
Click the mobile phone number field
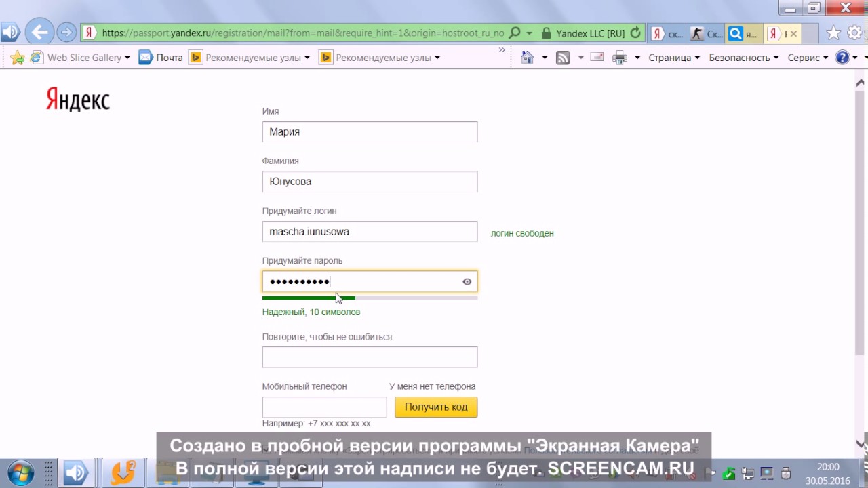(324, 407)
